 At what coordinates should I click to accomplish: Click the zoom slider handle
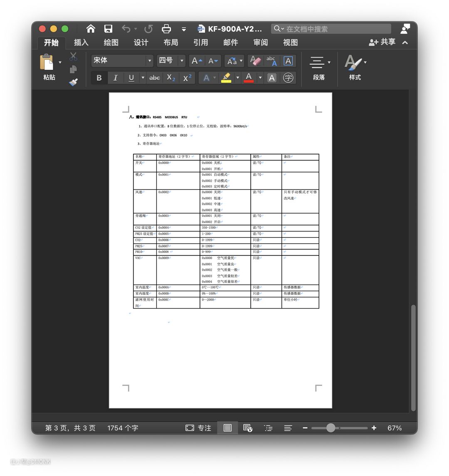coord(331,428)
